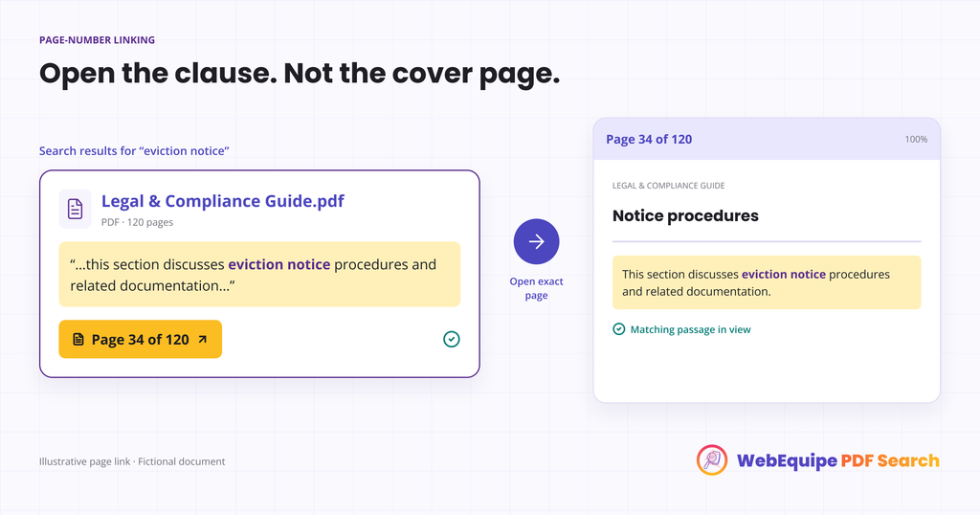Click the 'Open exact page' caption
The height and width of the screenshot is (515, 980).
(536, 288)
